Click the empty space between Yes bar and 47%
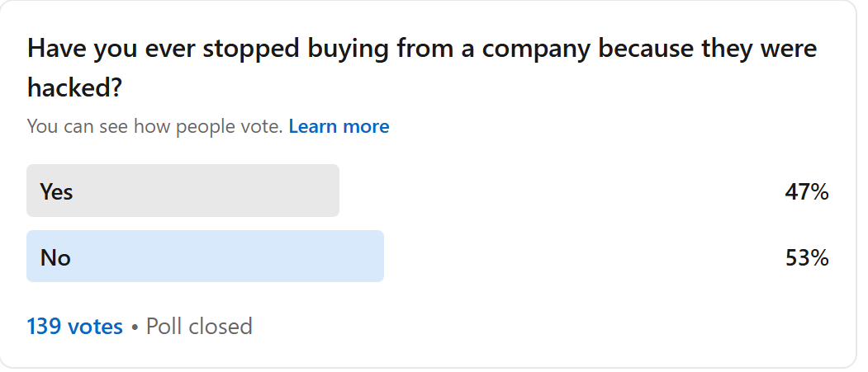This screenshot has height=372, width=868. 559,191
